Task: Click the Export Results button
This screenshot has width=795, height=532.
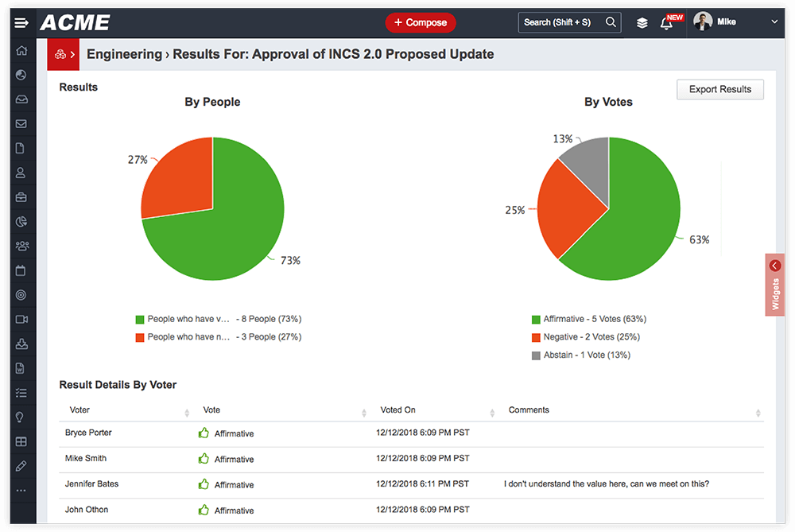Action: point(719,89)
